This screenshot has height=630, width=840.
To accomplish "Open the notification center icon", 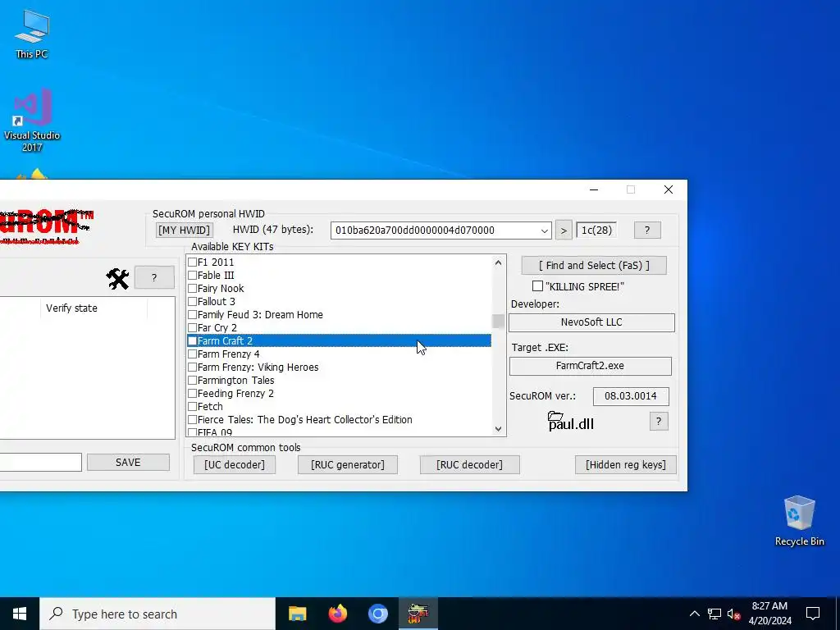I will (x=813, y=614).
